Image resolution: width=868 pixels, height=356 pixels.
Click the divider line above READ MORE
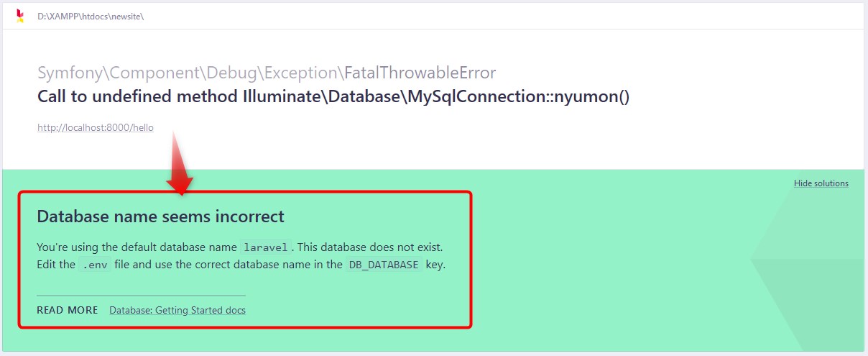141,295
